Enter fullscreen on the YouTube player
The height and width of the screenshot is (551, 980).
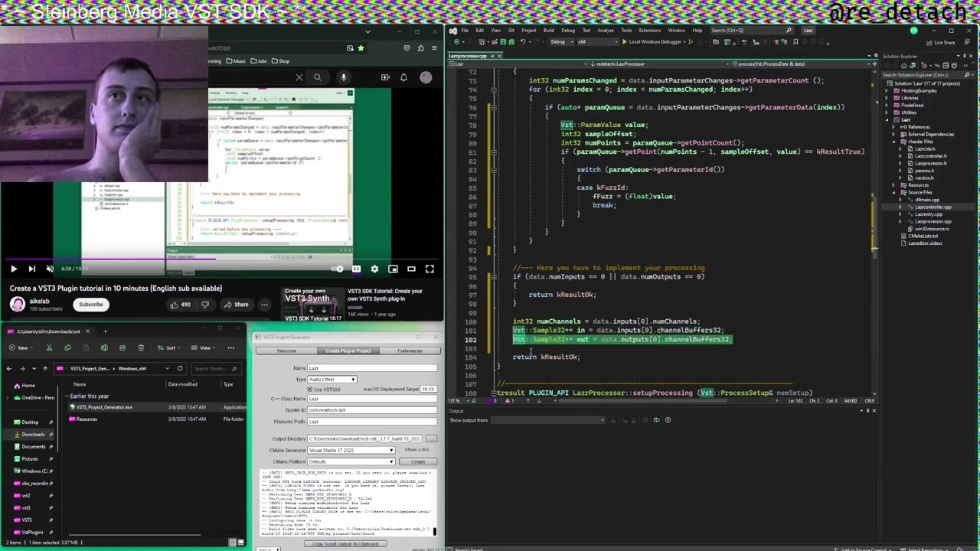[x=430, y=269]
